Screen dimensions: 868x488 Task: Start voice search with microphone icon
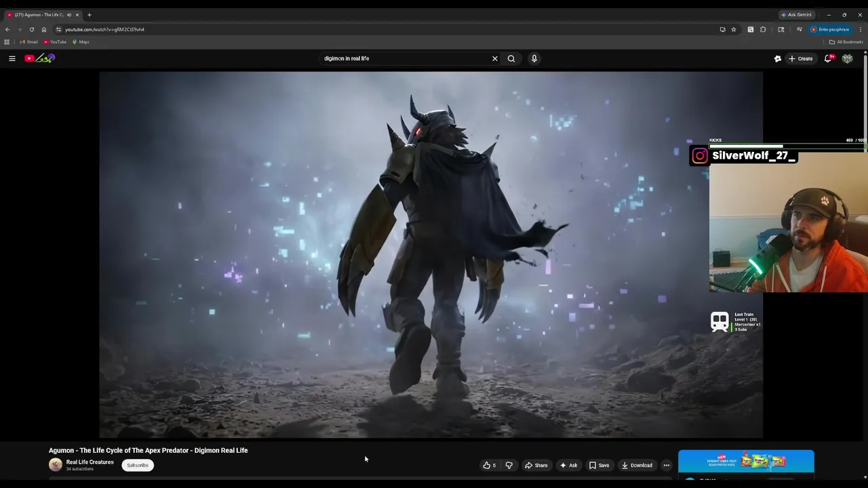[534, 58]
